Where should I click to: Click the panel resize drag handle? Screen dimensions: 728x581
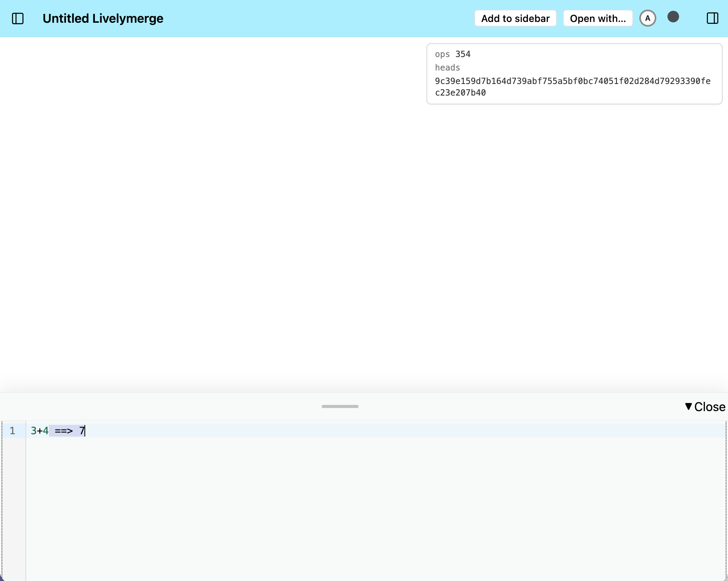tap(340, 406)
